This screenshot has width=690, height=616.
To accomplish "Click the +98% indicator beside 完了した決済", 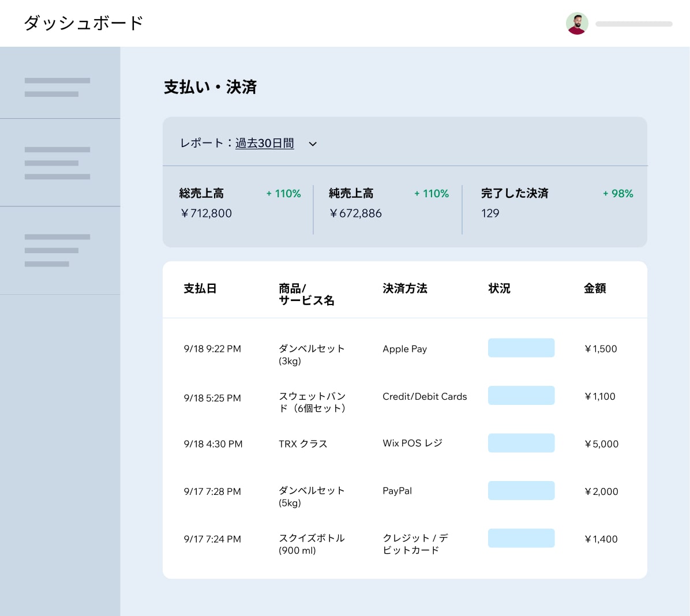I will (618, 194).
